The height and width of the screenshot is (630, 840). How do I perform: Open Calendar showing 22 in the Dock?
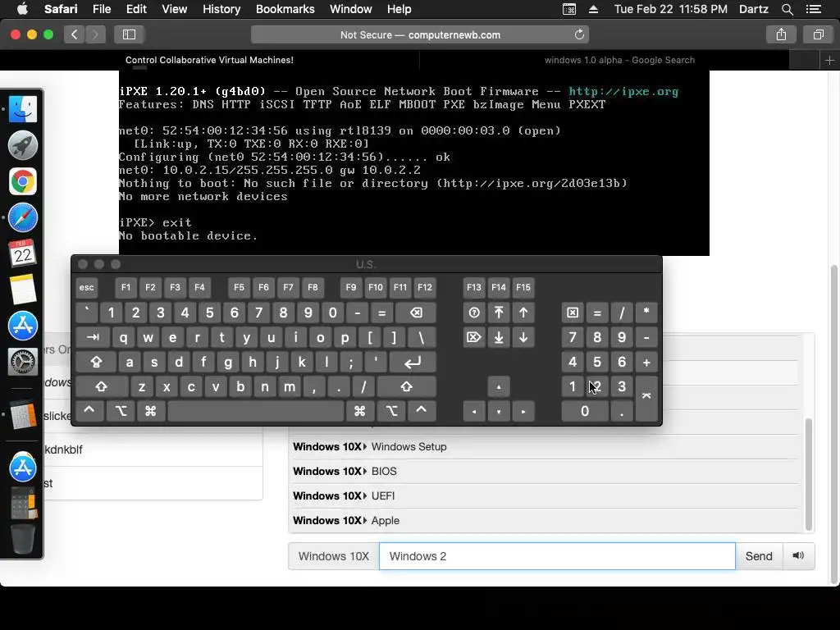point(22,253)
